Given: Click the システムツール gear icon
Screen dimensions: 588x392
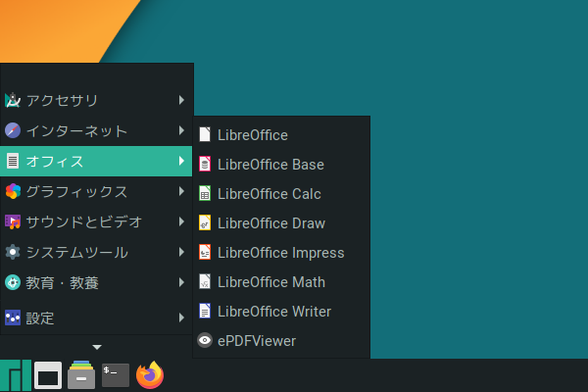Looking at the screenshot, I should [x=13, y=252].
